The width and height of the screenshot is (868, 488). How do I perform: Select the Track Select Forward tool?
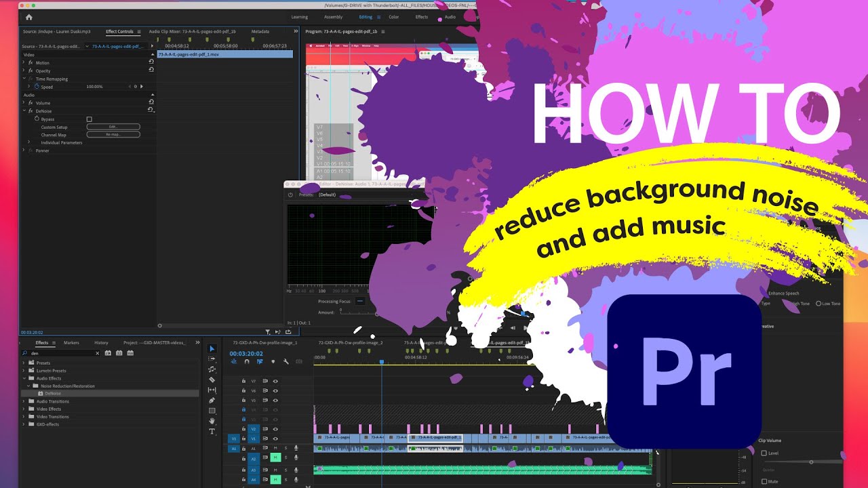pos(212,359)
